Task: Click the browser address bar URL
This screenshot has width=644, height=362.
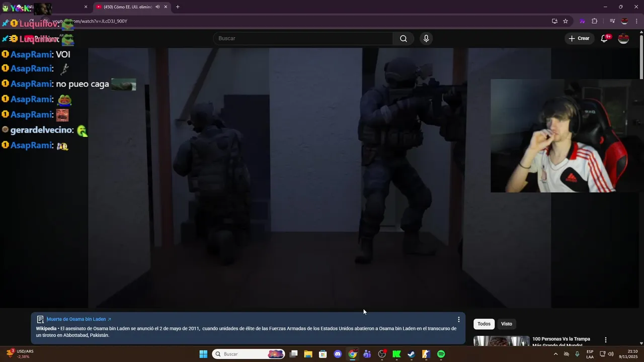Action: (x=91, y=21)
